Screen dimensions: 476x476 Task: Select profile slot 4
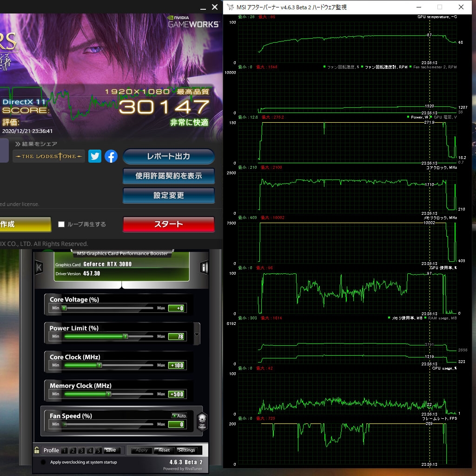[90, 450]
